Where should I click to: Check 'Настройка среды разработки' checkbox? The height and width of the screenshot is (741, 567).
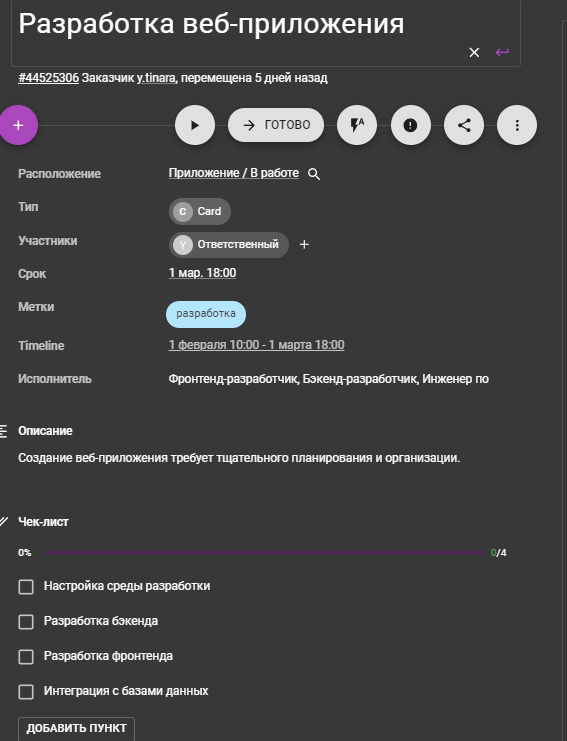pos(26,587)
